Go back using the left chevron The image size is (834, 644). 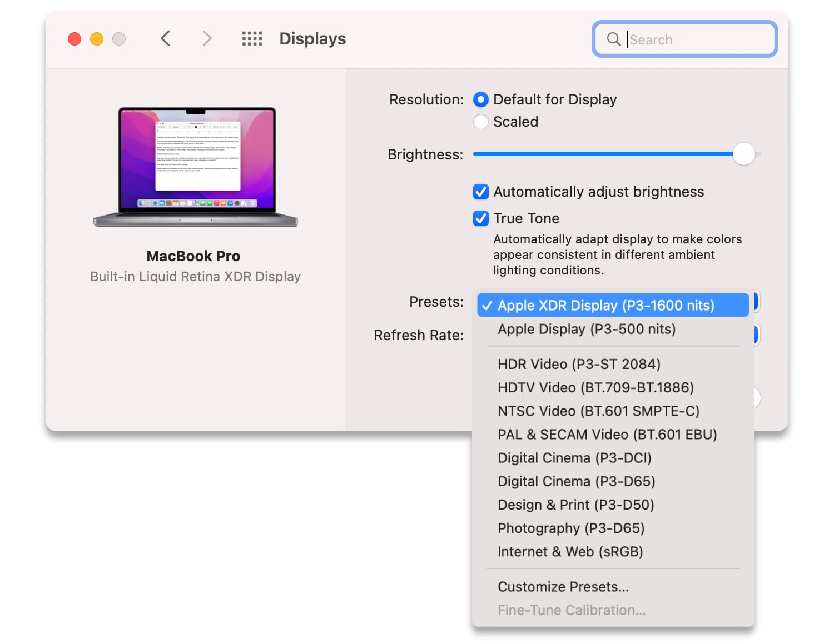(x=165, y=38)
